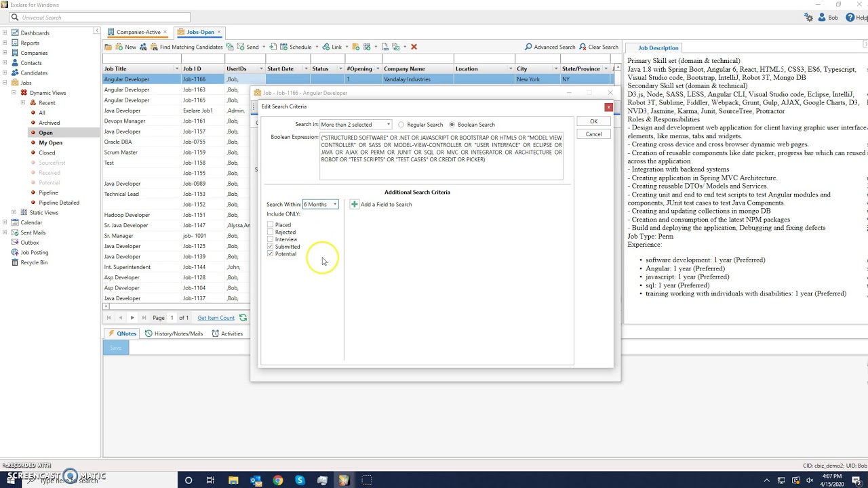Image resolution: width=868 pixels, height=488 pixels.
Task: Select the History/Notes/Mails tab
Action: tap(174, 333)
